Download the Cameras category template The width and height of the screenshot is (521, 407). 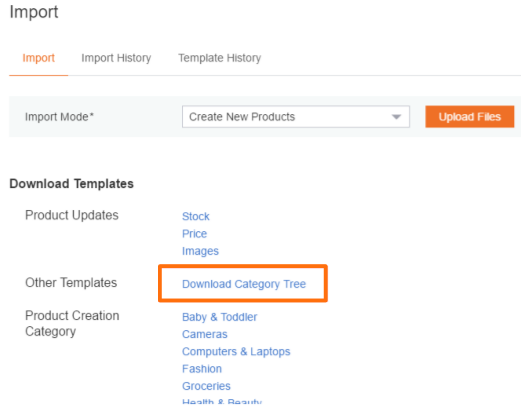coord(205,334)
